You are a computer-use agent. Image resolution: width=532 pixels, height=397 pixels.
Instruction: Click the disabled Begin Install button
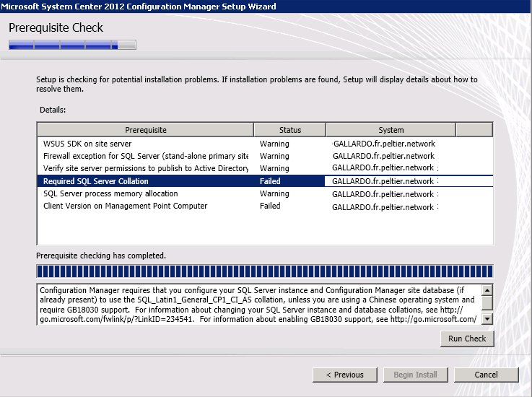tap(415, 375)
